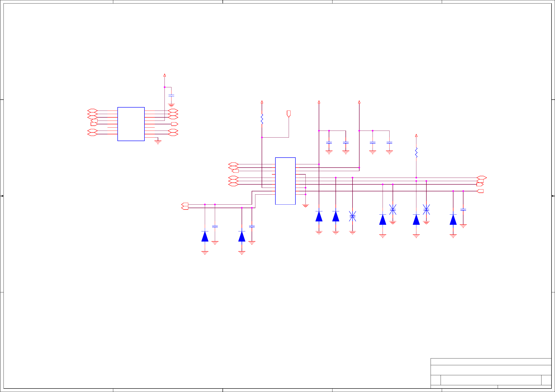555x392 pixels.
Task: Click the ground symbol beside the center IC
Action: [305, 206]
